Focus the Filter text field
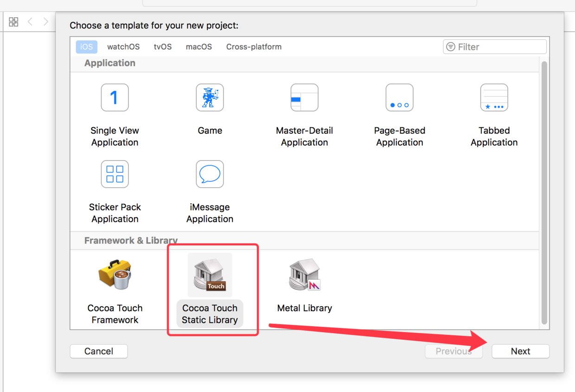 [x=495, y=47]
